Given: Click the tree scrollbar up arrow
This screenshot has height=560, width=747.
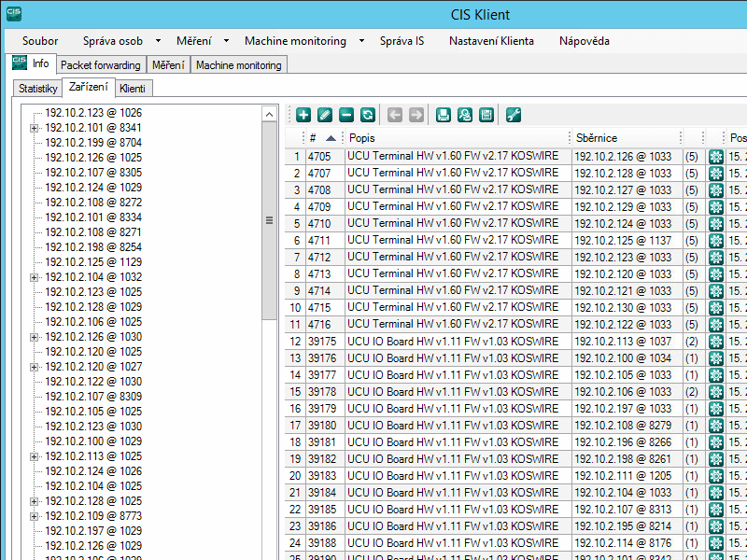Looking at the screenshot, I should point(270,114).
